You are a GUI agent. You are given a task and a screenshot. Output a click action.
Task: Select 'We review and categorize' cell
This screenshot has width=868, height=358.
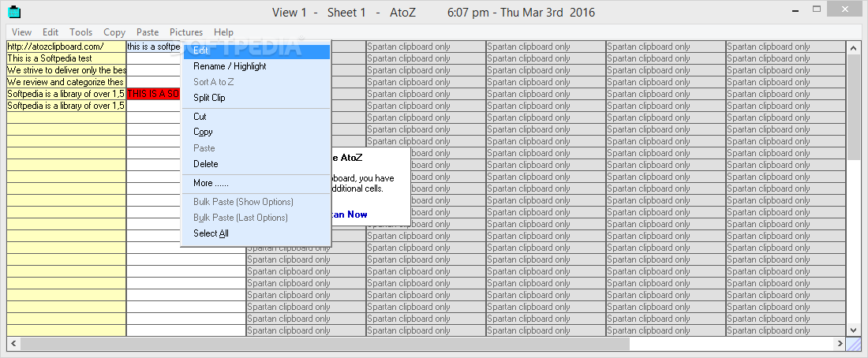tap(66, 82)
